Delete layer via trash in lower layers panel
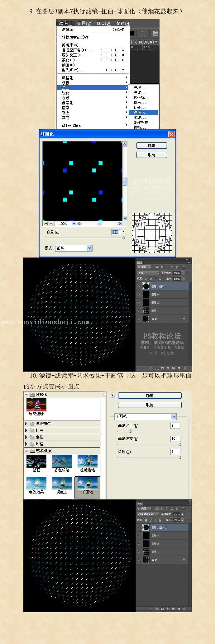Viewport: 215px width, 644px height. point(184,609)
